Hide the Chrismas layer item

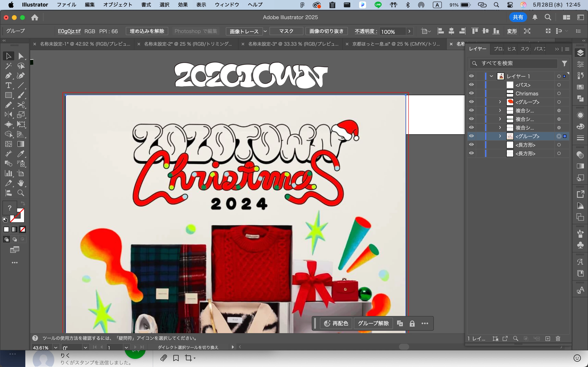(x=471, y=93)
